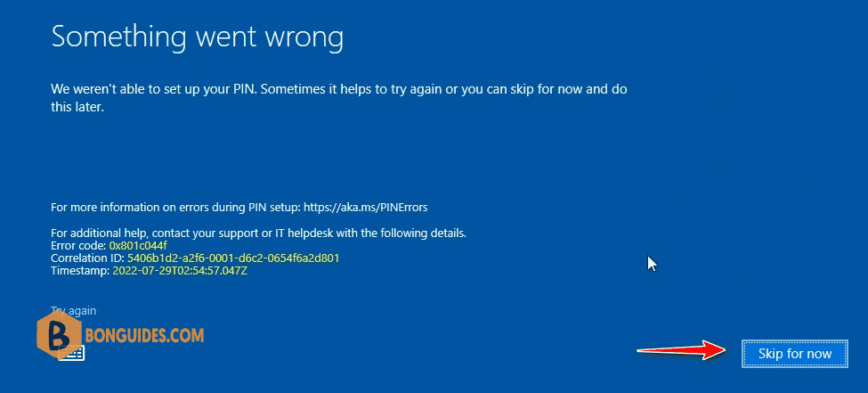Screen dimensions: 868x393
Task: Click the "For additional help, contact your support" line
Action: click(258, 233)
